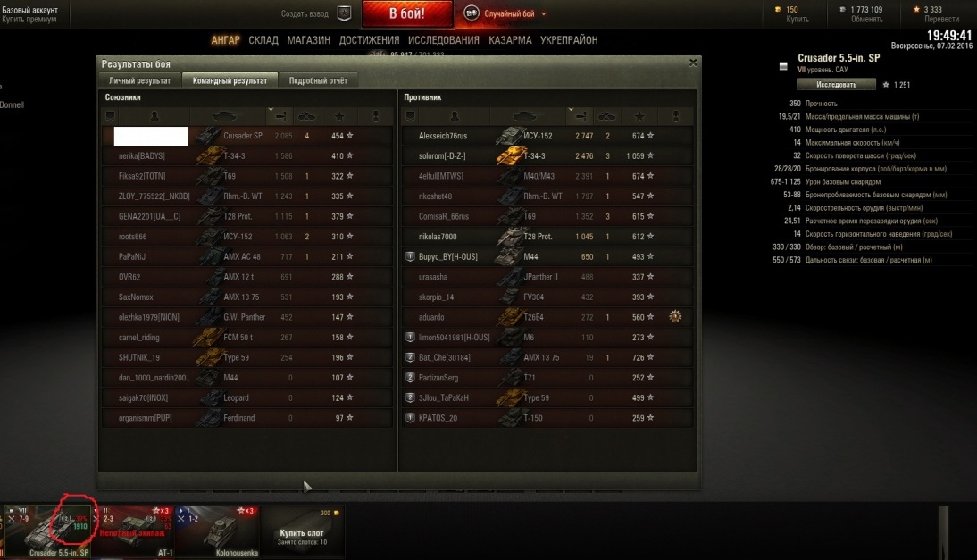The width and height of the screenshot is (977, 560).
Task: Switch to Личный результат tab
Action: point(139,80)
